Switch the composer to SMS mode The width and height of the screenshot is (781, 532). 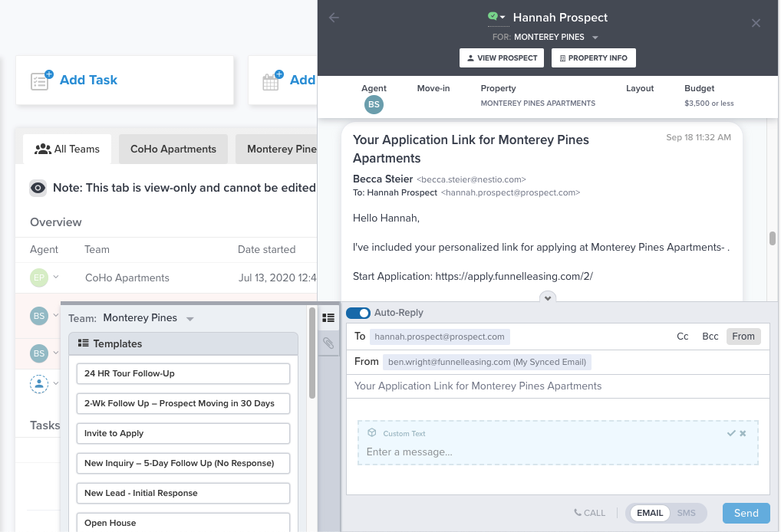(x=687, y=513)
